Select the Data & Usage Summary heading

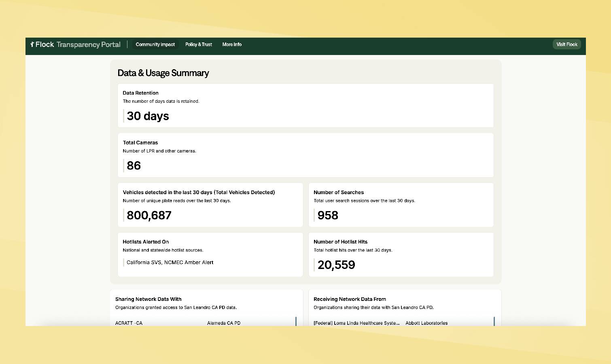click(x=163, y=73)
